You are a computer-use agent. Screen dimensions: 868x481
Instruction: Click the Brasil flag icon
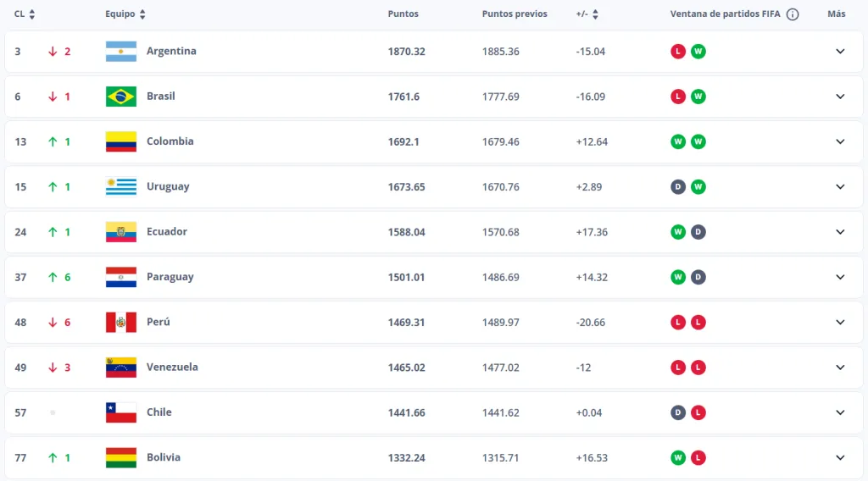120,97
